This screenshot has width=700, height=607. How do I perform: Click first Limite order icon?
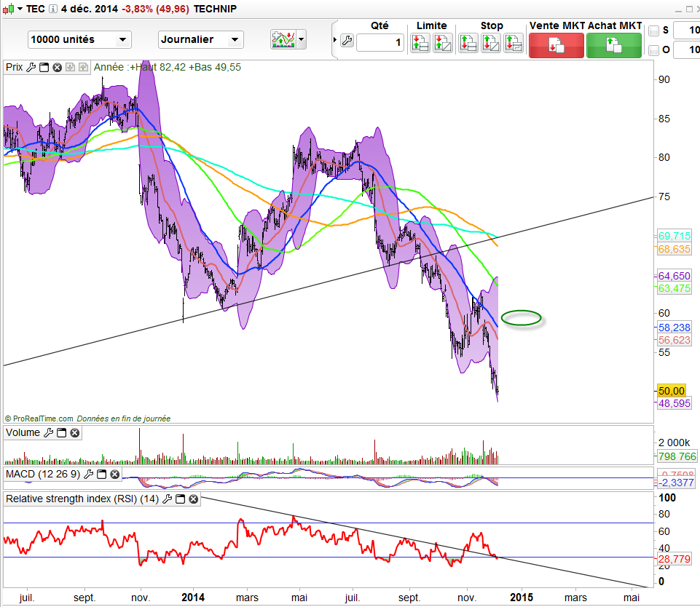click(x=420, y=43)
